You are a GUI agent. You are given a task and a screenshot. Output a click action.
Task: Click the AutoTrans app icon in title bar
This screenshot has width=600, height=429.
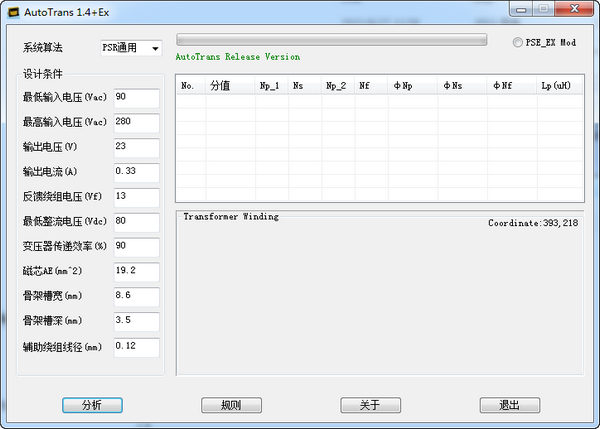(14, 13)
